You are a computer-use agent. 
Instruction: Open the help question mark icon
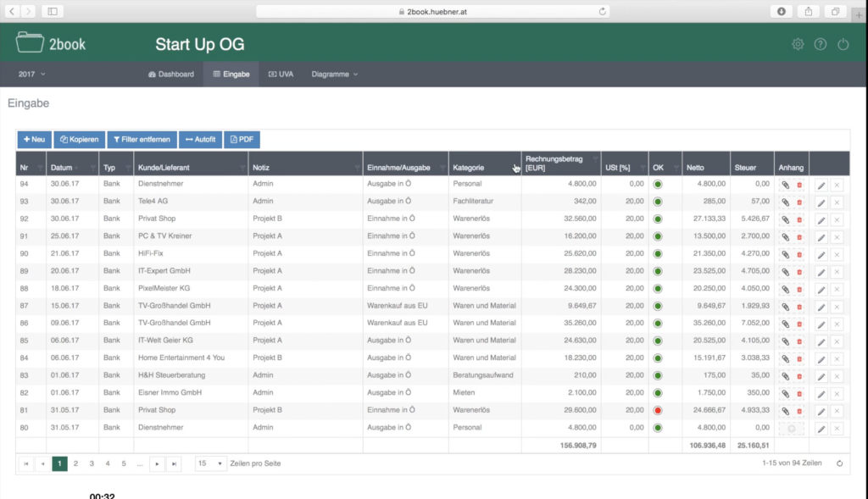821,44
